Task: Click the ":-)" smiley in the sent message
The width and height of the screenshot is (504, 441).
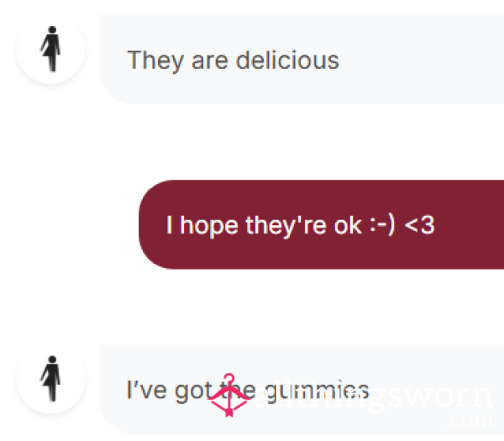Action: [x=382, y=225]
